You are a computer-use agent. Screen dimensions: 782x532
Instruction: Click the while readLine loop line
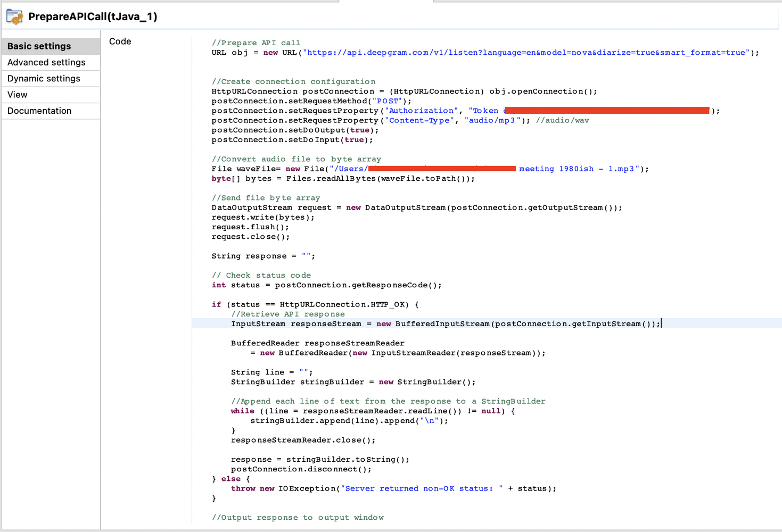click(x=373, y=411)
